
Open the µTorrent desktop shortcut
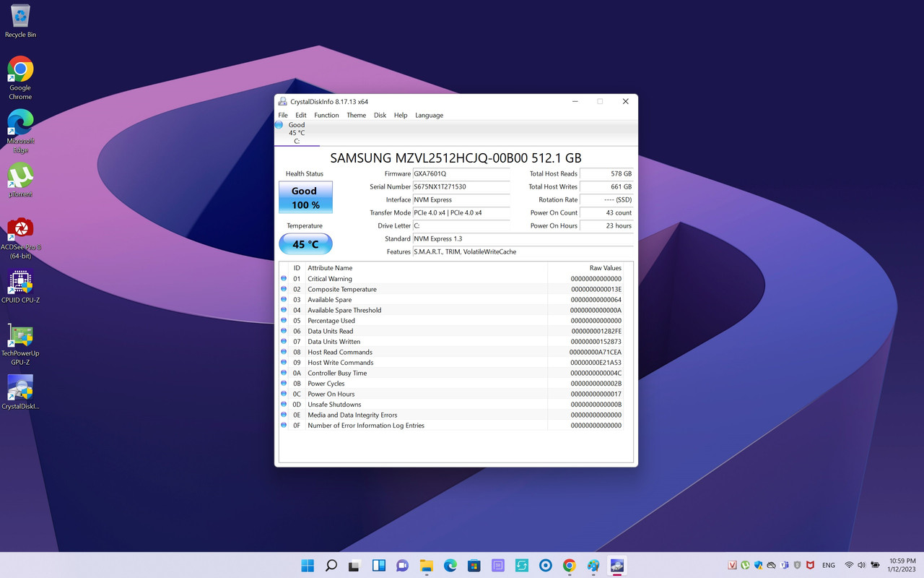tap(20, 180)
